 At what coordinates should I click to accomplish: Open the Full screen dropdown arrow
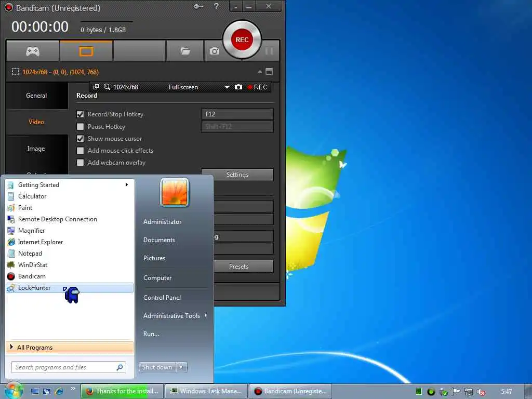coord(227,87)
